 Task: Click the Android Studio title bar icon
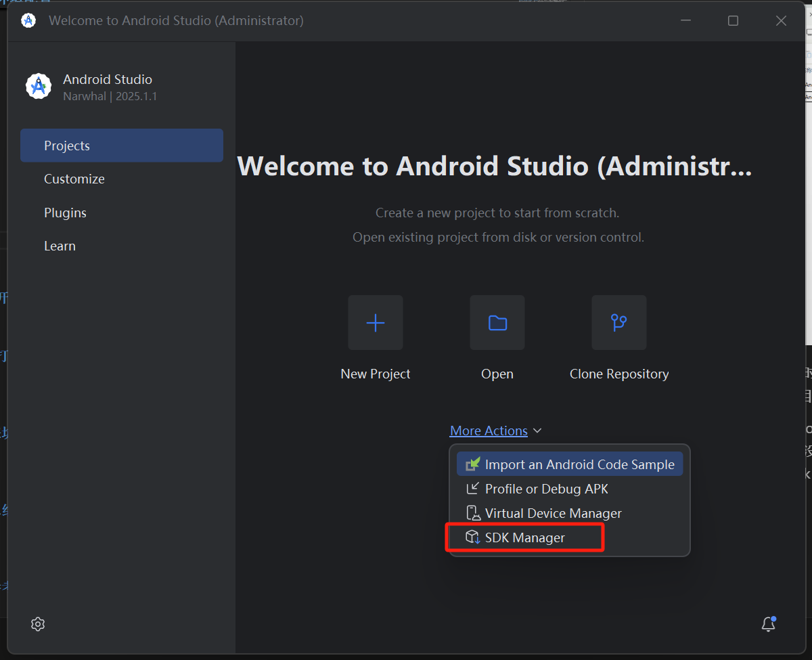(28, 21)
